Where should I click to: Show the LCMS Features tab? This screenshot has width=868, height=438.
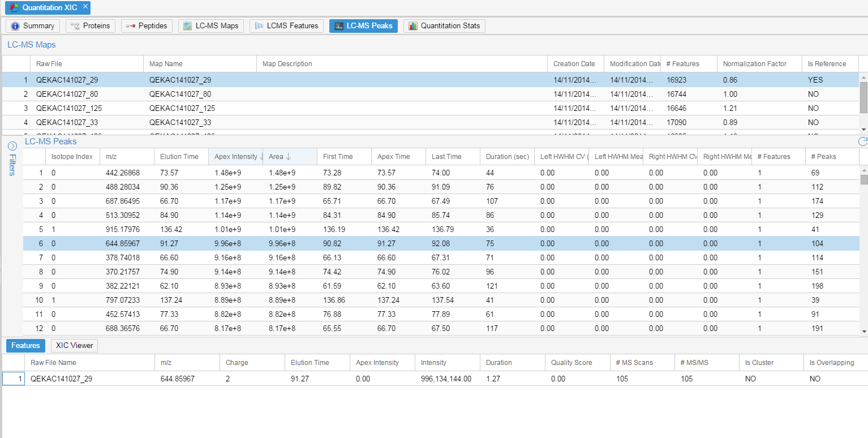286,26
